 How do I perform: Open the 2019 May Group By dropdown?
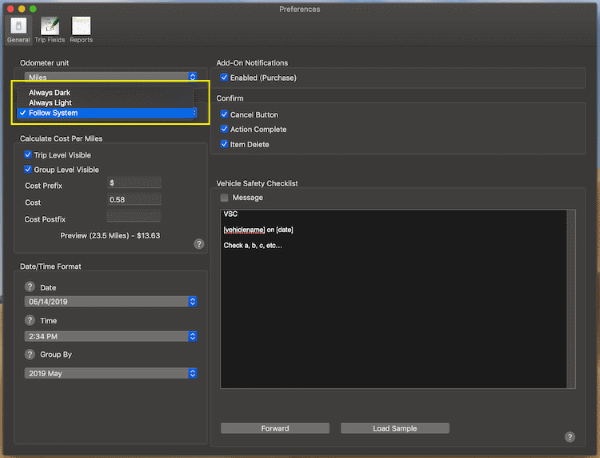(x=110, y=373)
